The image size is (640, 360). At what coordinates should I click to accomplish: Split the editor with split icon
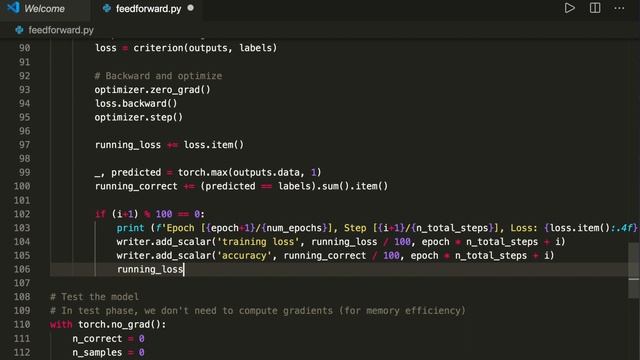pos(595,8)
